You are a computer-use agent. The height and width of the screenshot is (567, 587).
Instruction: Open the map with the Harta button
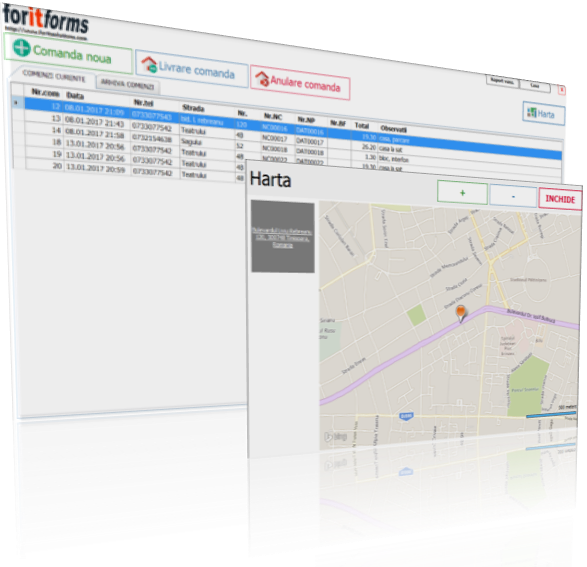coord(544,113)
